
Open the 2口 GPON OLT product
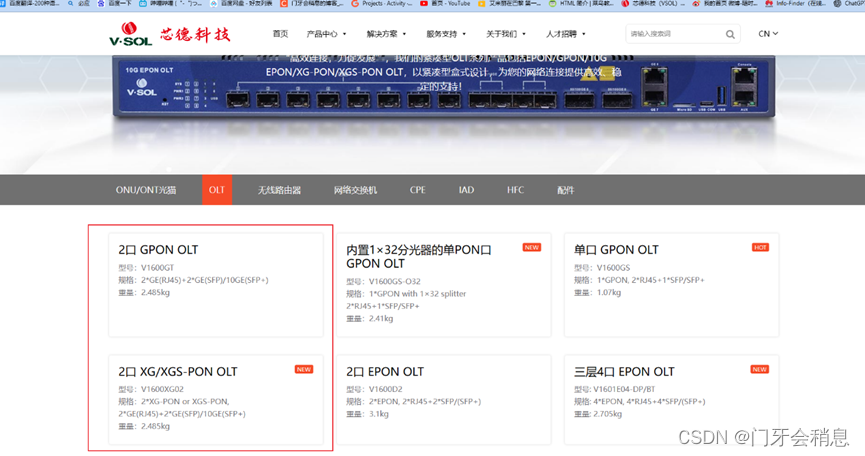[x=216, y=285]
